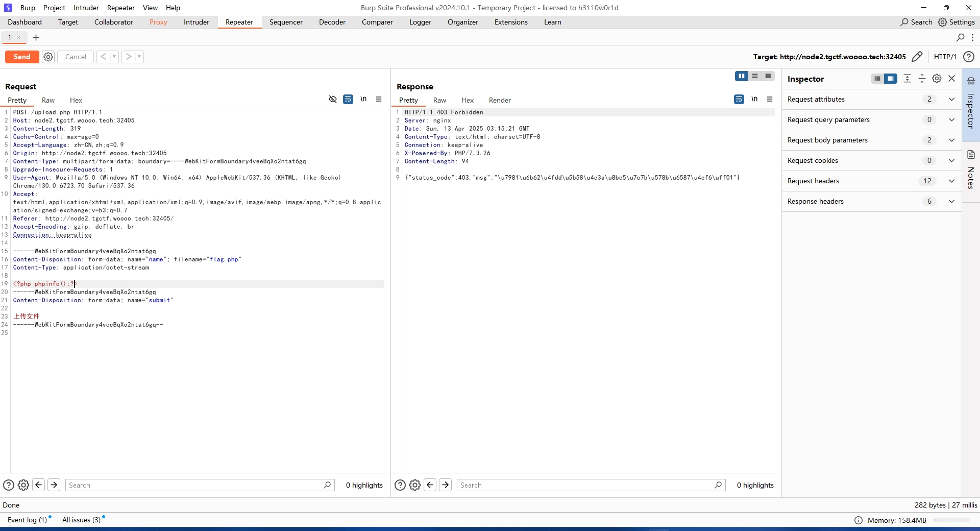Expand all Inspector sections icon
The width and height of the screenshot is (980, 531).
pos(907,79)
